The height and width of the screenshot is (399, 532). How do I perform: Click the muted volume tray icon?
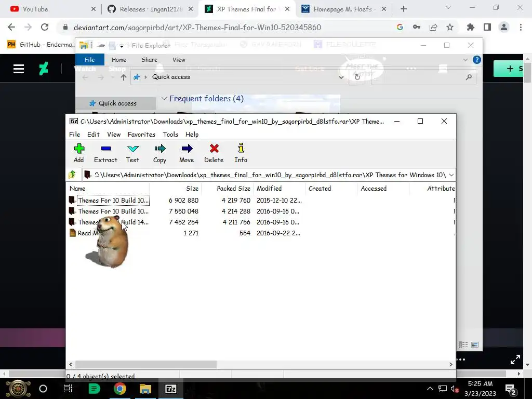click(x=455, y=389)
